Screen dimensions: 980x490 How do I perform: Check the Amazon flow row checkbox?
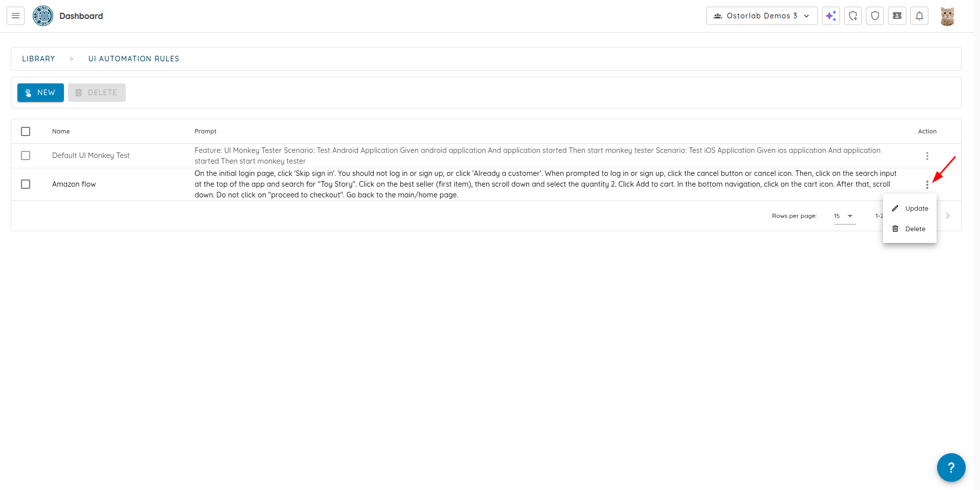26,184
